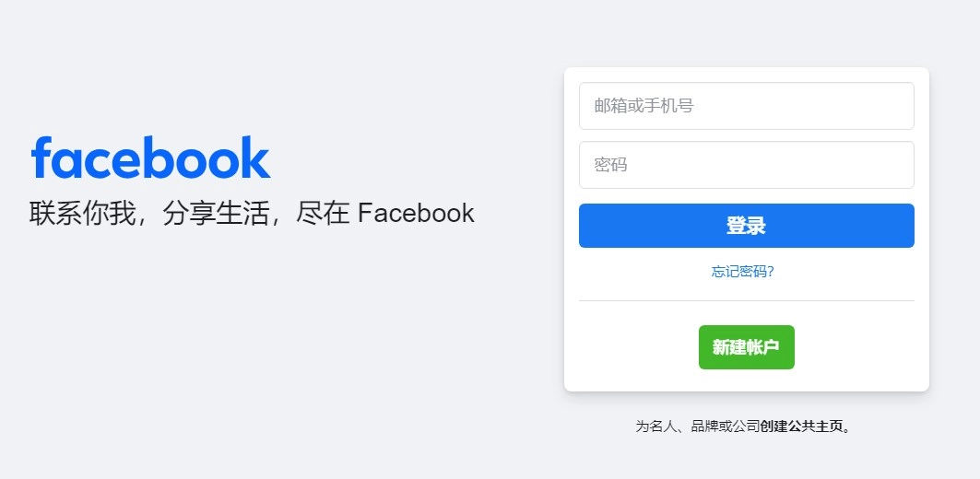The image size is (980, 479).
Task: Place cursor in email or phone box
Action: [746, 106]
